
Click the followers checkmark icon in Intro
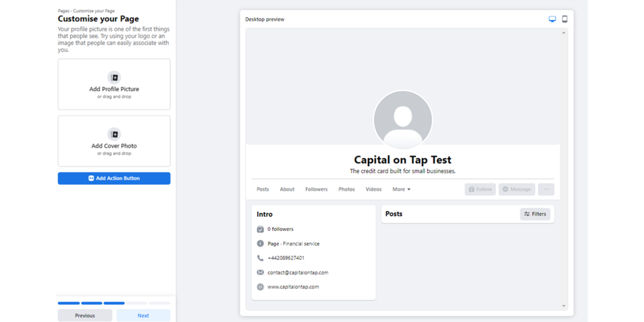[260, 229]
